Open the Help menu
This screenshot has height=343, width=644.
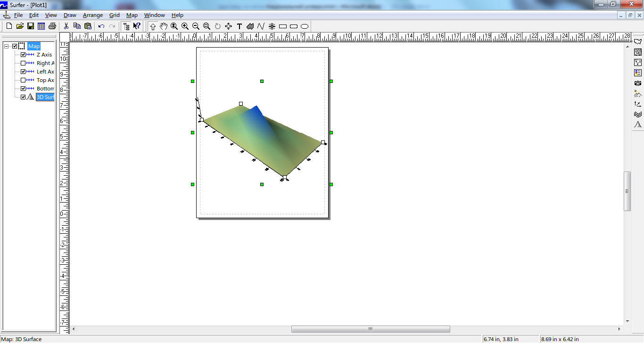[x=177, y=15]
